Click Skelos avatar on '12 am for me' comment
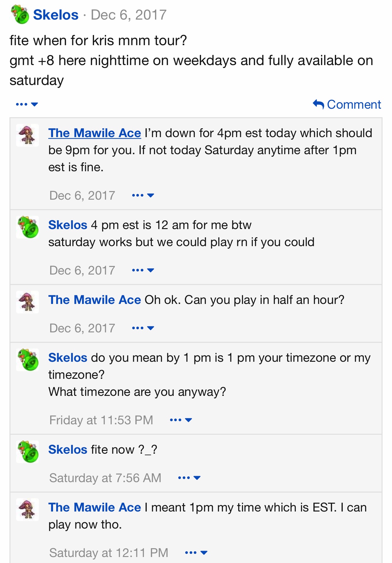The height and width of the screenshot is (563, 392). coord(28,227)
